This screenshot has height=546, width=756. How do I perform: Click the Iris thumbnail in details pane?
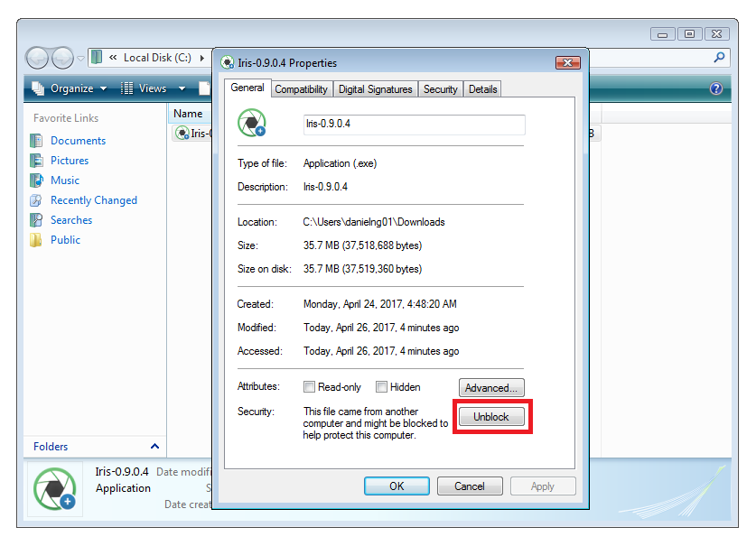pos(55,489)
